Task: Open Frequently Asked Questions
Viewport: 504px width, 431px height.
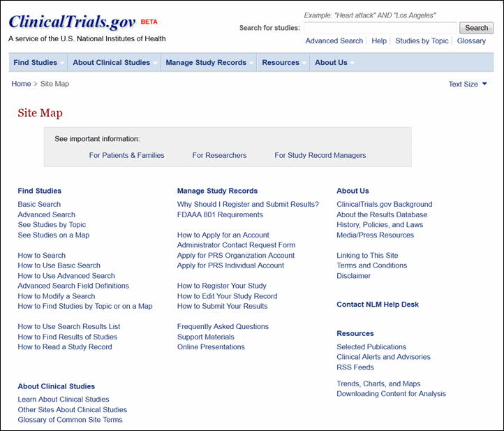Action: point(223,326)
